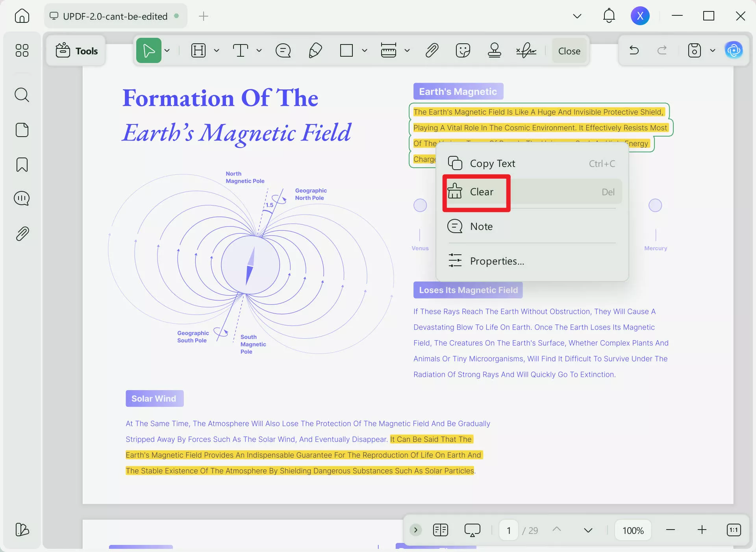Decrease the zoom level

click(x=671, y=530)
